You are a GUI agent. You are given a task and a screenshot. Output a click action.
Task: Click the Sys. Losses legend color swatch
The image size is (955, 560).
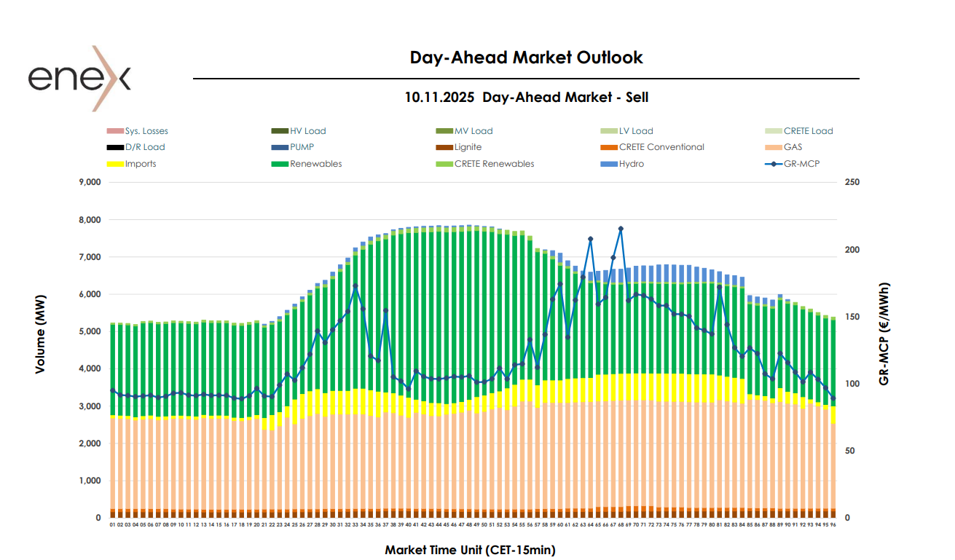(x=115, y=131)
